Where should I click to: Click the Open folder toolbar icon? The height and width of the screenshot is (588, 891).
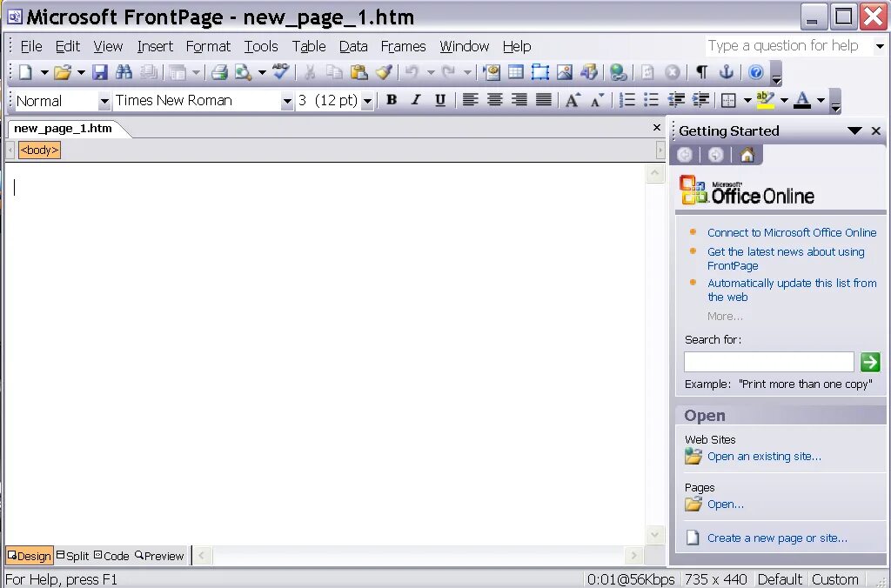pos(63,72)
